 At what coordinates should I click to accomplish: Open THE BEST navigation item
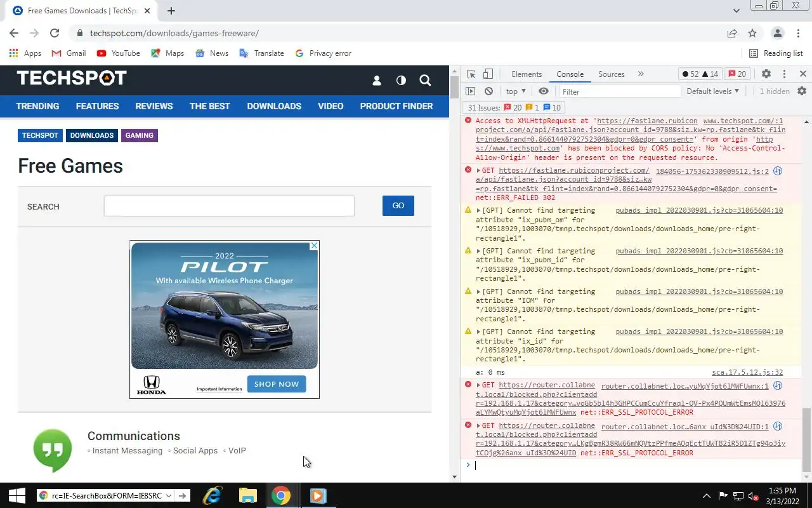(209, 106)
